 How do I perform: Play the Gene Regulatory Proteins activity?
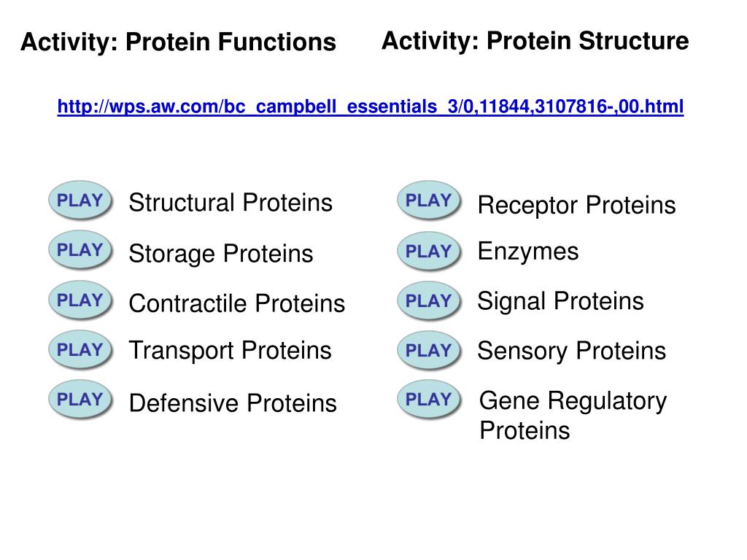429,399
